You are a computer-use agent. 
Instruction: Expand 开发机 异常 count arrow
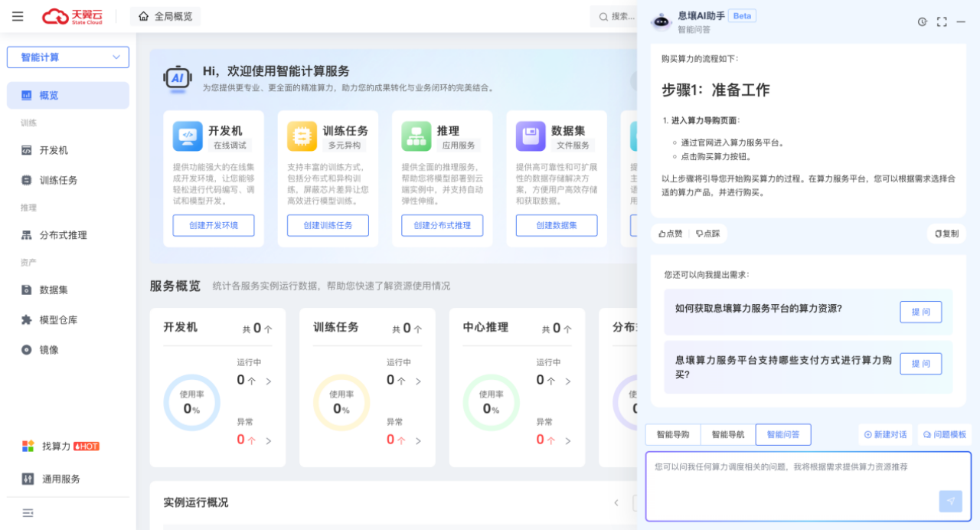(269, 440)
